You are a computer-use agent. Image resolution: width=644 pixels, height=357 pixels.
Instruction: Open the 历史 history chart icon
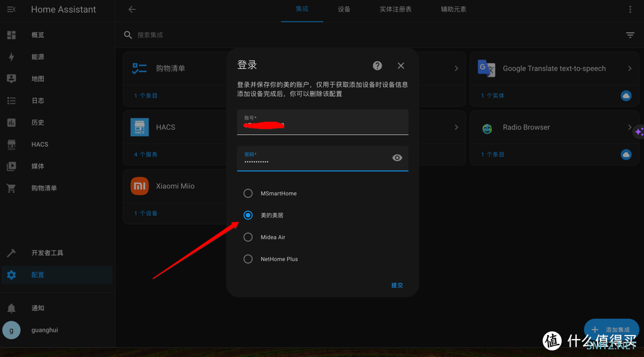(x=11, y=122)
